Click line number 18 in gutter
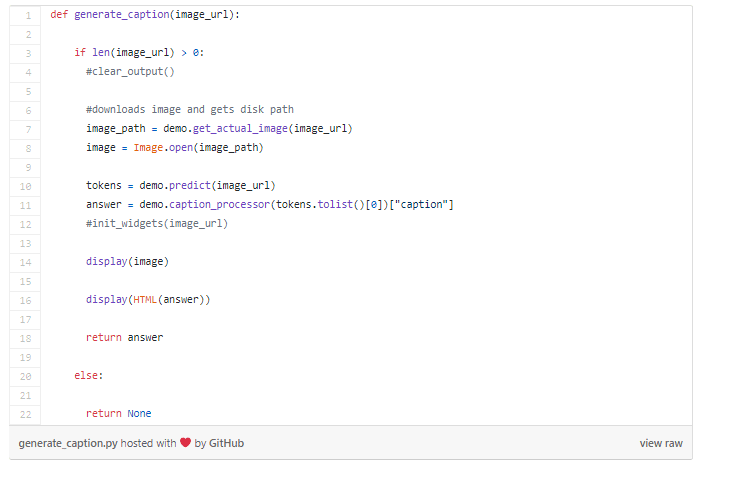Viewport: 756px width, 494px height. coord(26,339)
